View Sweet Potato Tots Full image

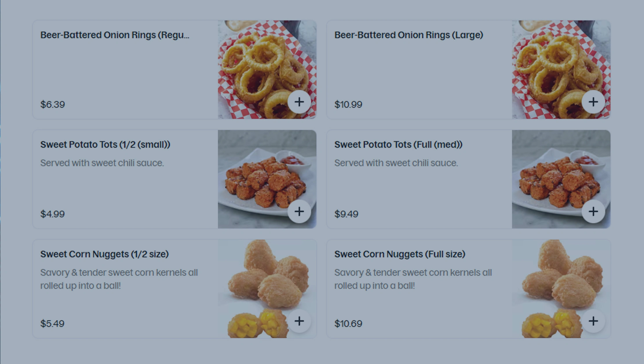pos(555,174)
